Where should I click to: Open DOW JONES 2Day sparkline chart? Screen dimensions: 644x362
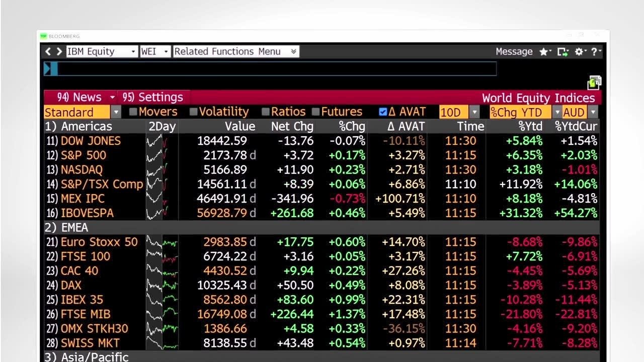[x=162, y=141]
